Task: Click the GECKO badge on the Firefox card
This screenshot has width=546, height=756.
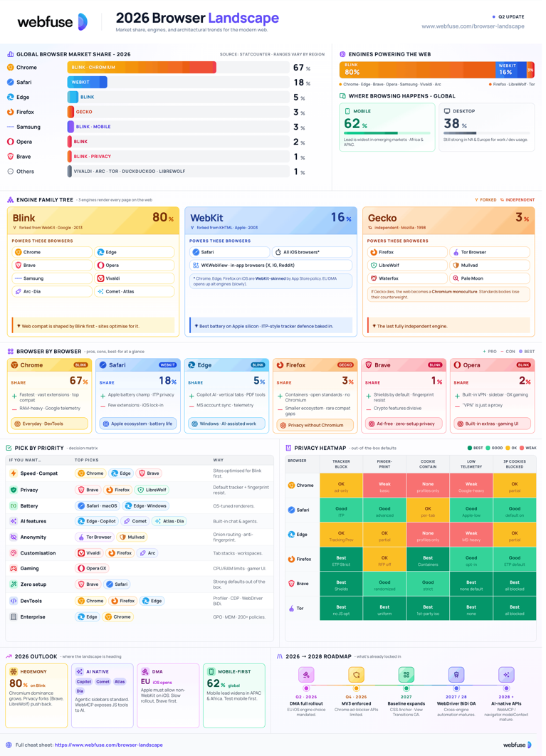Action: pyautogui.click(x=345, y=365)
